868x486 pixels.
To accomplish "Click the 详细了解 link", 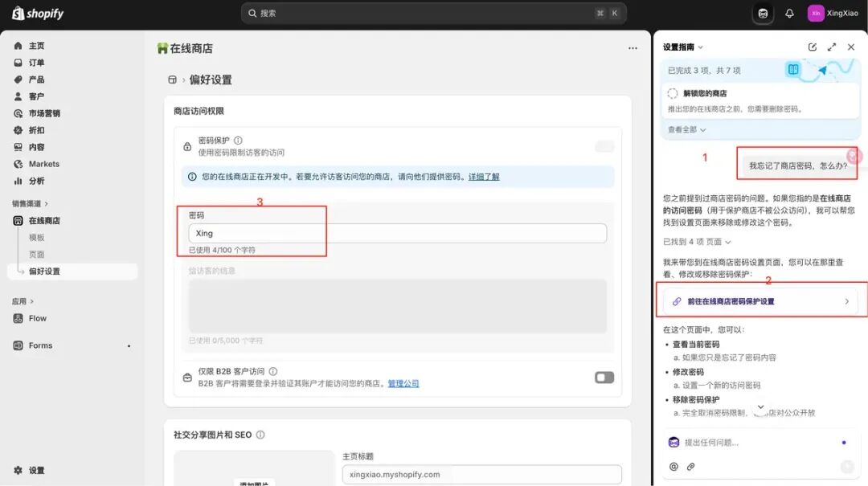I will [x=484, y=177].
